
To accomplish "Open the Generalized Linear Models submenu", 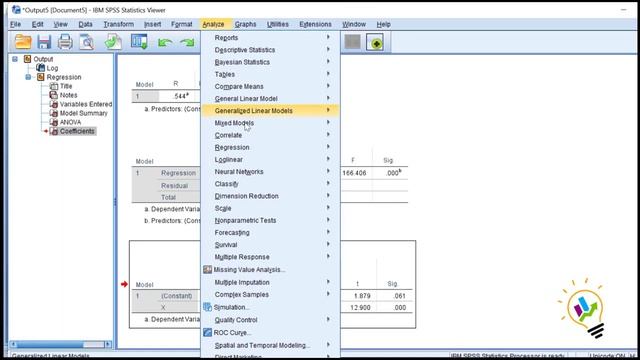I will coord(270,111).
